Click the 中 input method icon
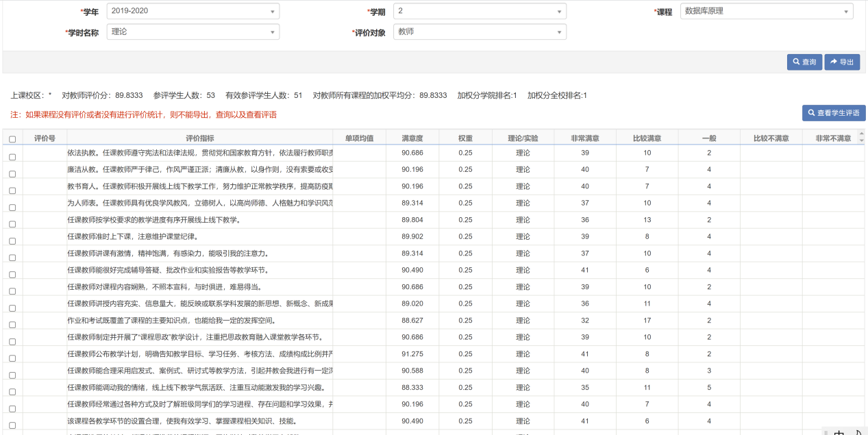Image resolution: width=868 pixels, height=435 pixels. point(839,433)
